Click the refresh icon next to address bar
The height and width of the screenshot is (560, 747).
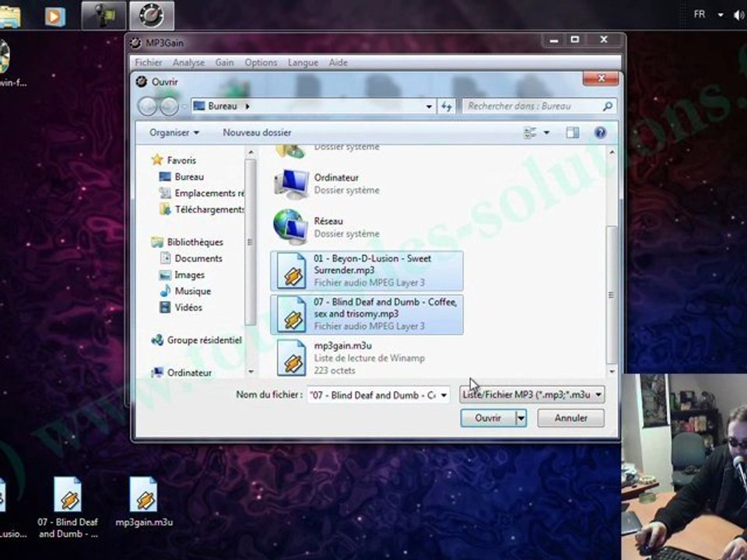pos(447,107)
